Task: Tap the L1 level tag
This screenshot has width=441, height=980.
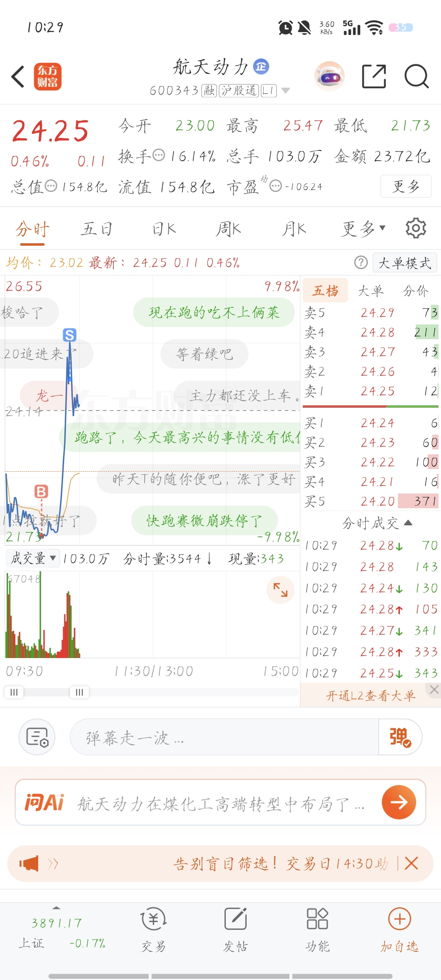Action: [x=269, y=91]
